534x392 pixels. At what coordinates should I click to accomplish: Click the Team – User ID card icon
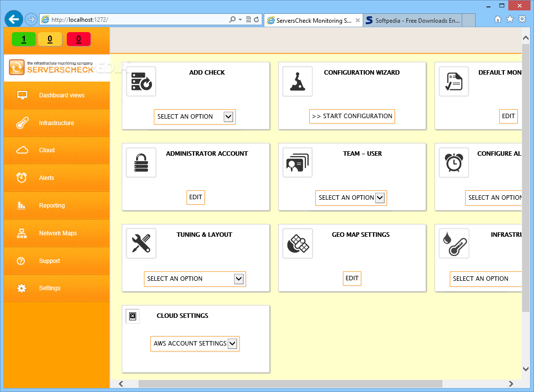297,162
